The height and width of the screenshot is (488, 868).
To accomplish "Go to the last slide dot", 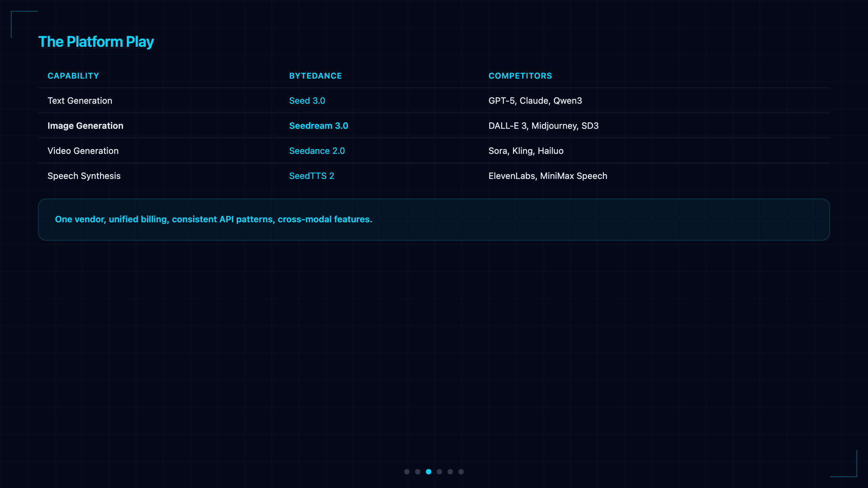I will (x=461, y=472).
